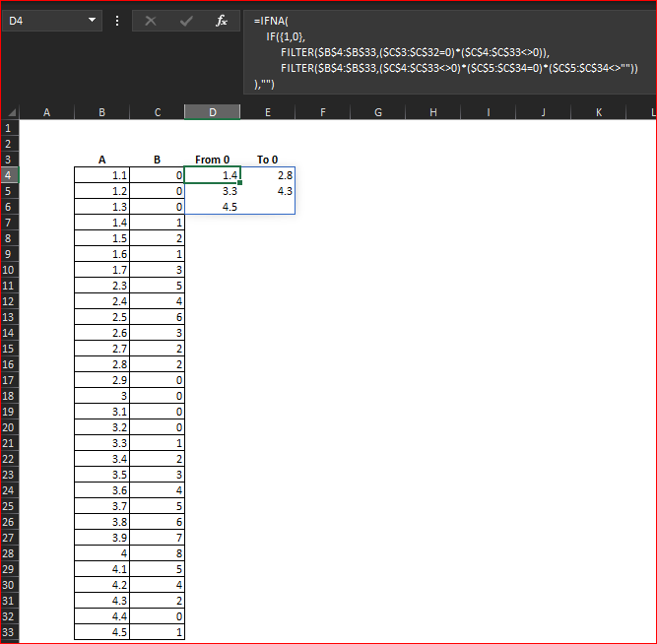Screen dimensions: 657x644
Task: Select cell B16 containing 2.8
Action: [x=101, y=364]
